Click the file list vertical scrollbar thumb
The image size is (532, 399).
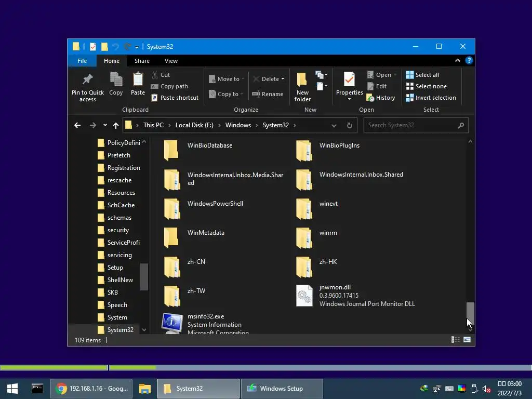tap(470, 314)
